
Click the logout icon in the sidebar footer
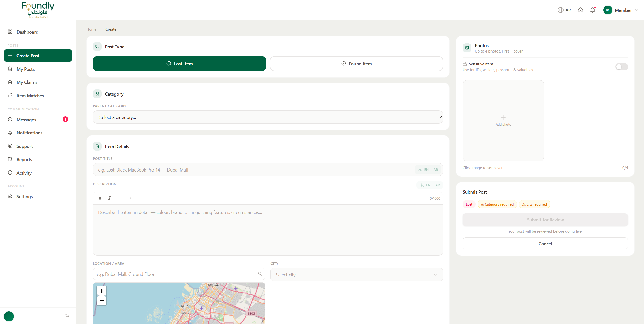point(67,316)
